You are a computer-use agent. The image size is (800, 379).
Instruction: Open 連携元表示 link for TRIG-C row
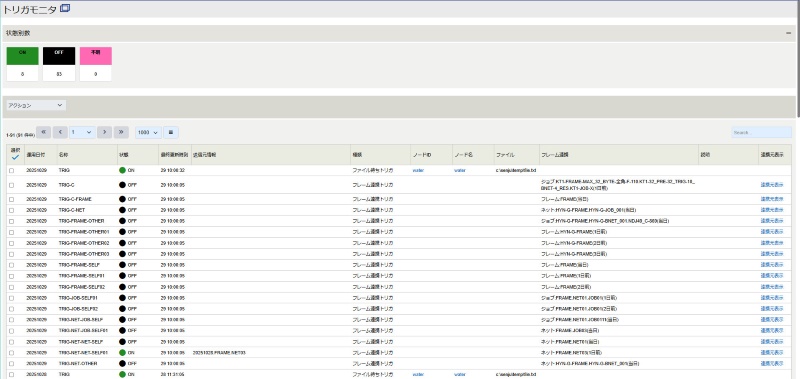point(772,185)
